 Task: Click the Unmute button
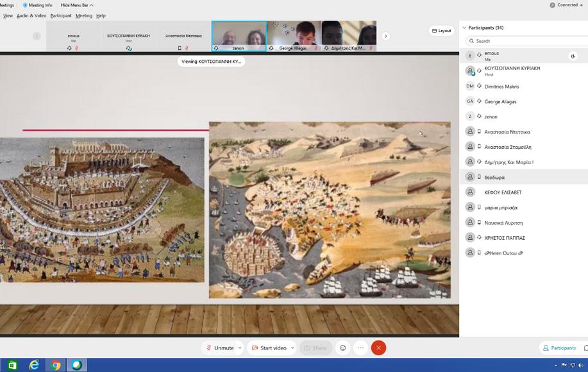coord(220,348)
